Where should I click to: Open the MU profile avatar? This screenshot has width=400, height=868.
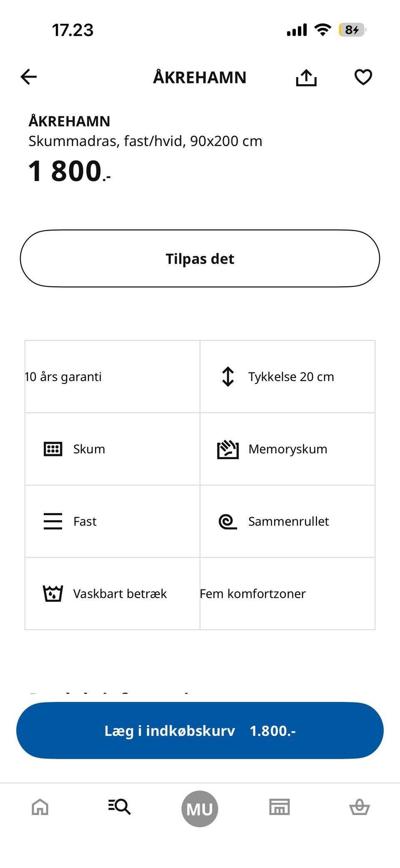click(200, 809)
